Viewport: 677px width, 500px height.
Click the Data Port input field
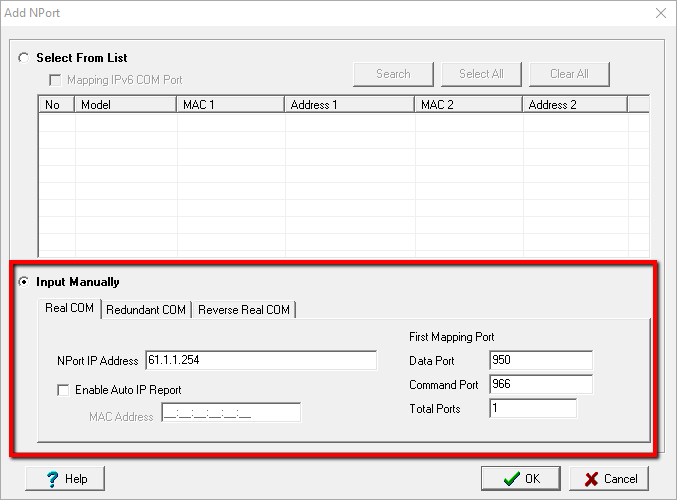click(x=541, y=360)
